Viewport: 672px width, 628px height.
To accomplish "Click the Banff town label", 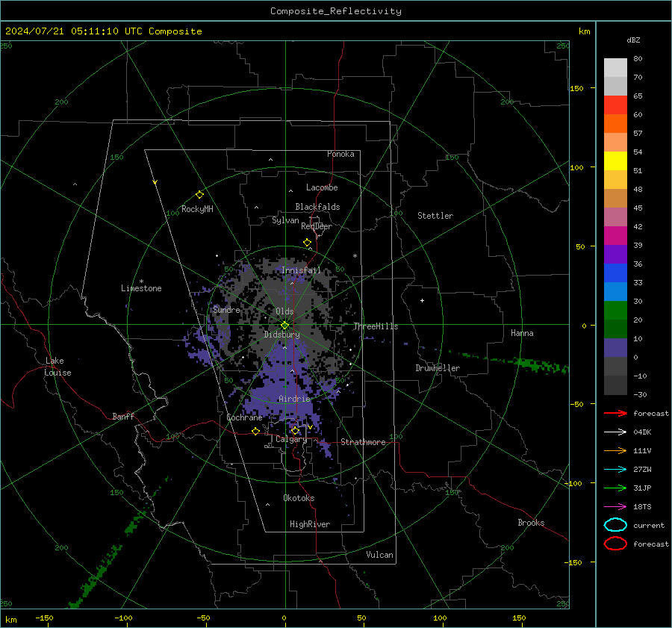I will point(123,417).
